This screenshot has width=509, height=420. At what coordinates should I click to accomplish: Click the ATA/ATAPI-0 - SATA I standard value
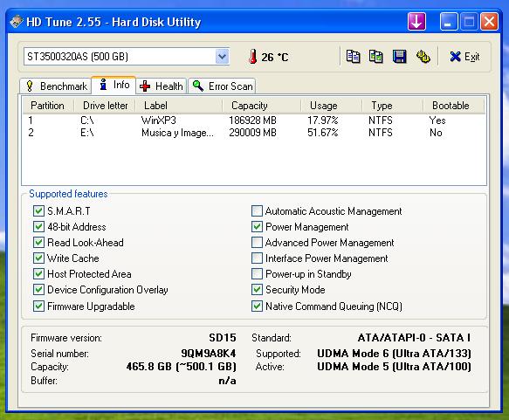coord(414,338)
